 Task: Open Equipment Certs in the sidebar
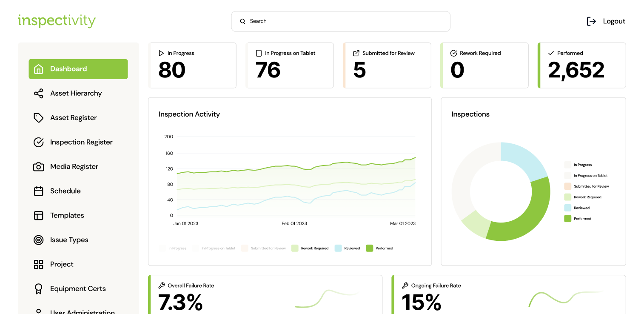(78, 289)
